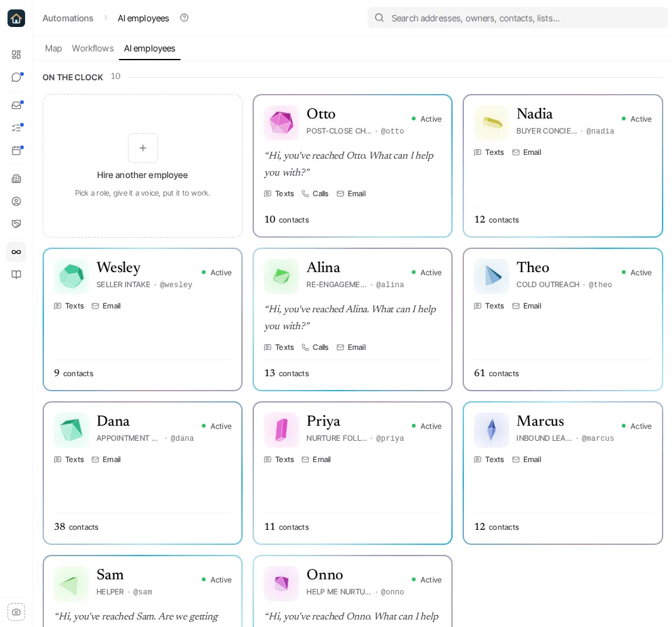Image resolution: width=672 pixels, height=627 pixels.
Task: Click Wesley's '9 contacts' count
Action: pos(73,373)
